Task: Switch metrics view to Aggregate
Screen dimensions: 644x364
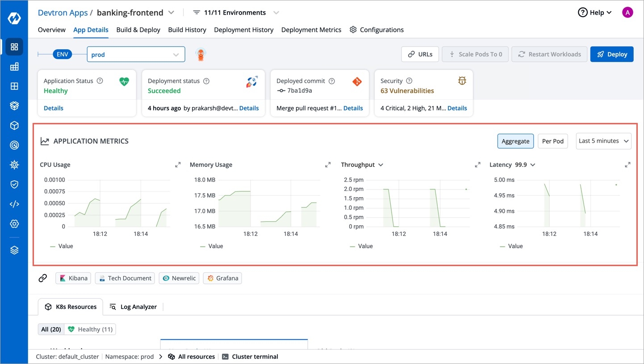Action: click(x=515, y=141)
